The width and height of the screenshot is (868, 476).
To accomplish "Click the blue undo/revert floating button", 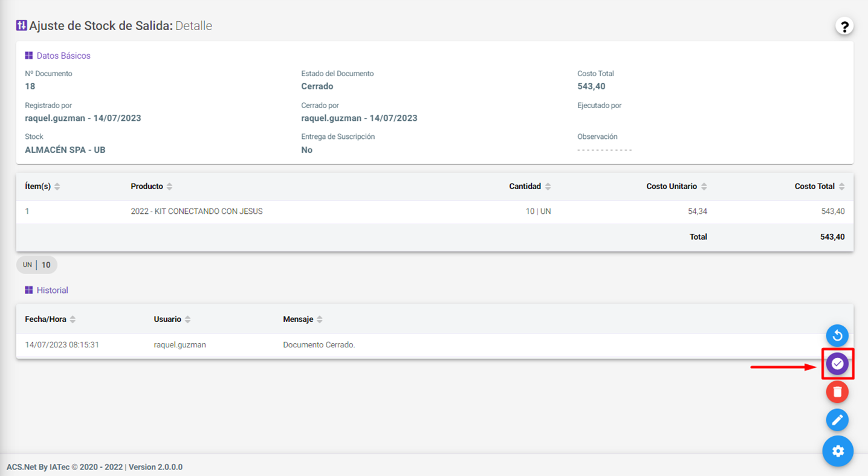I will tap(837, 335).
